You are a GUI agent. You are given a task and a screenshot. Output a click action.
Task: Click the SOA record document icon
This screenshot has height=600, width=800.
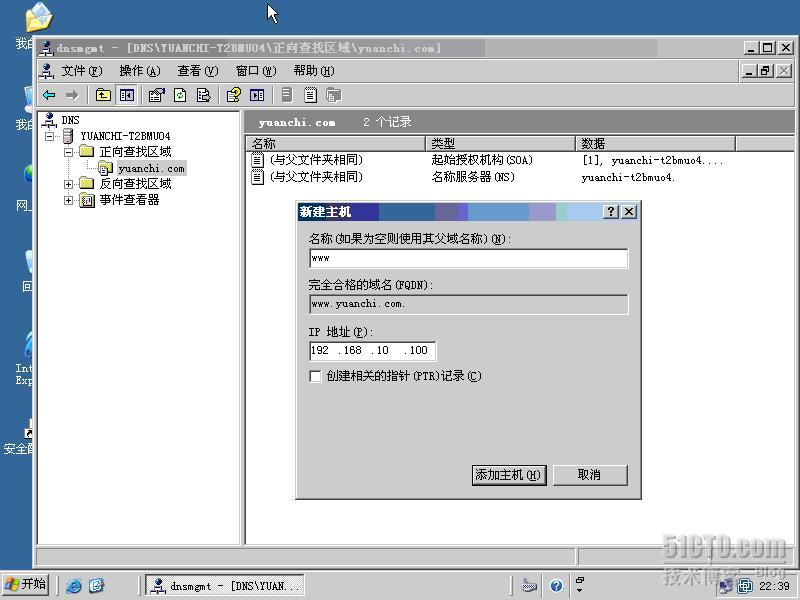257,160
